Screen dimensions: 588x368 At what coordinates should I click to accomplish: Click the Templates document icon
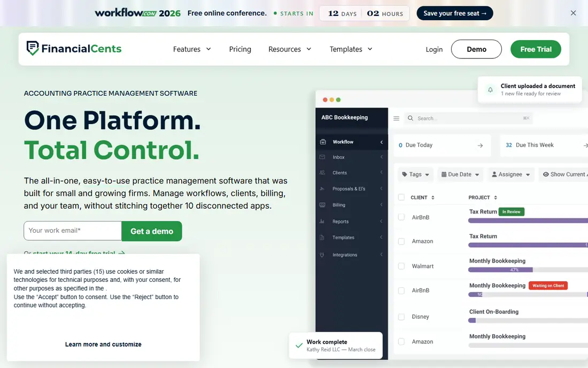point(322,237)
